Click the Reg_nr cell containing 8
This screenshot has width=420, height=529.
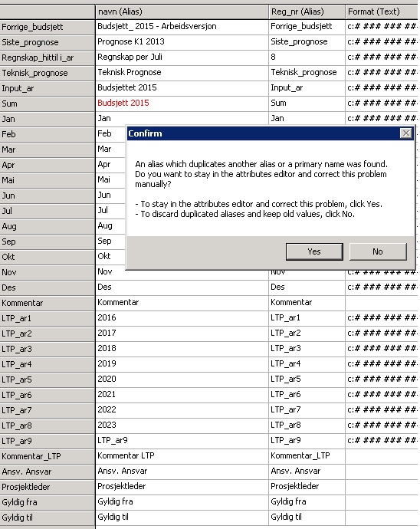(x=307, y=57)
